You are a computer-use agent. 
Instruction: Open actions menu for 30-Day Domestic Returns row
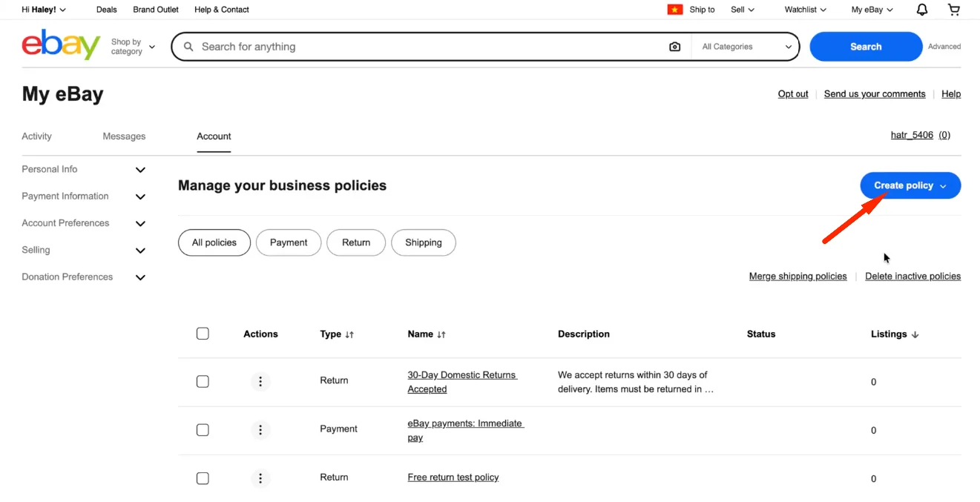click(x=260, y=382)
